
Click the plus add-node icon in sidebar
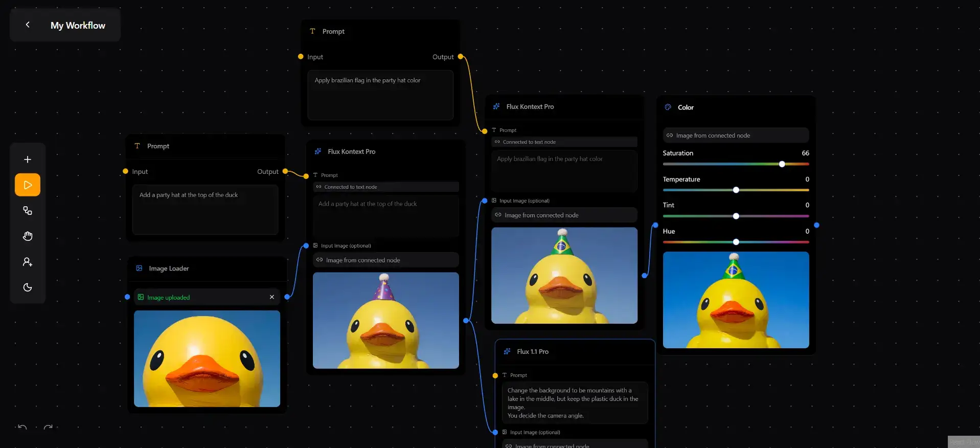[28, 160]
